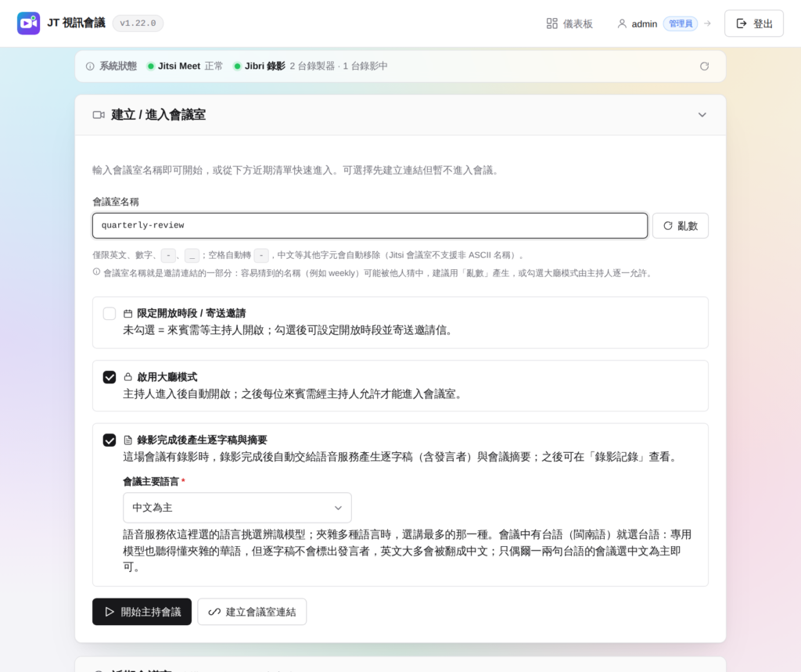Open the 儀表板 dashboard link

click(569, 23)
